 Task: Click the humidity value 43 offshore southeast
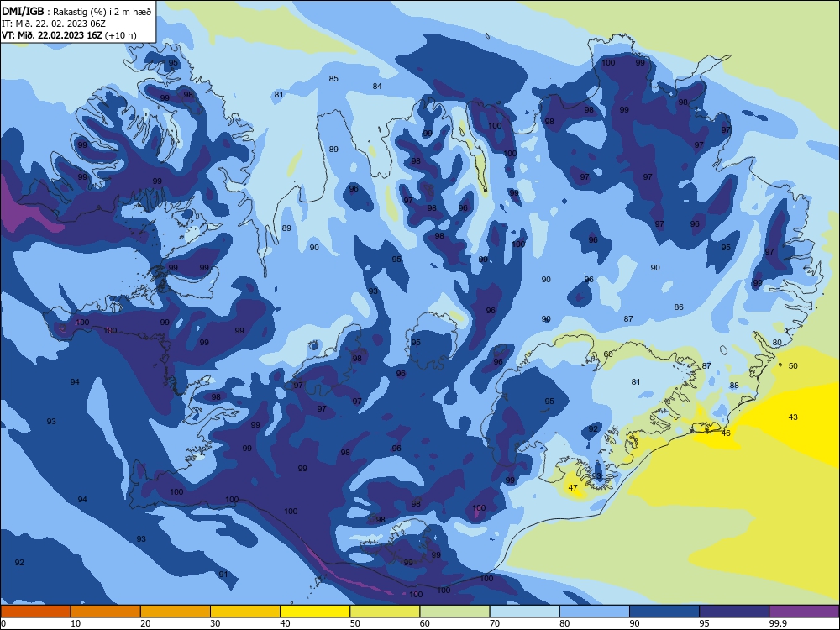[793, 417]
